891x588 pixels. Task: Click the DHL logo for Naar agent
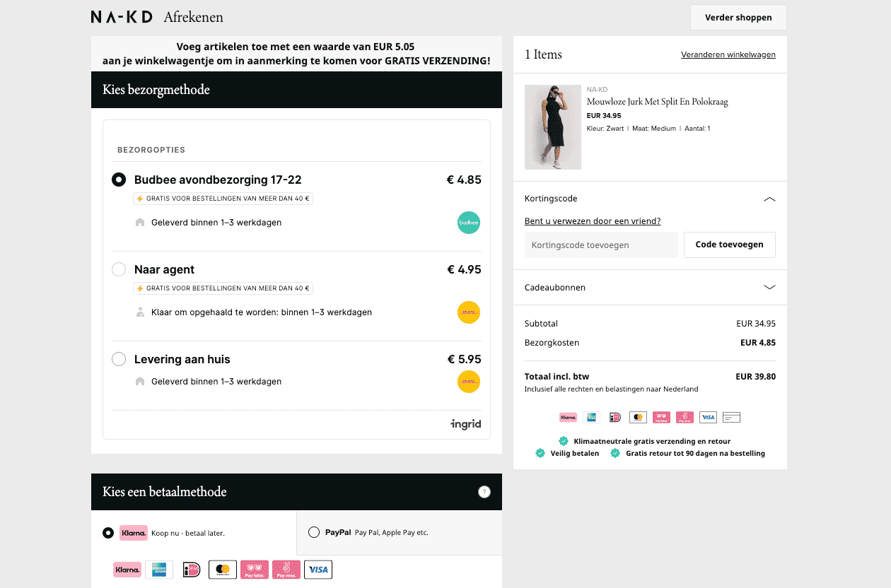pyautogui.click(x=468, y=312)
